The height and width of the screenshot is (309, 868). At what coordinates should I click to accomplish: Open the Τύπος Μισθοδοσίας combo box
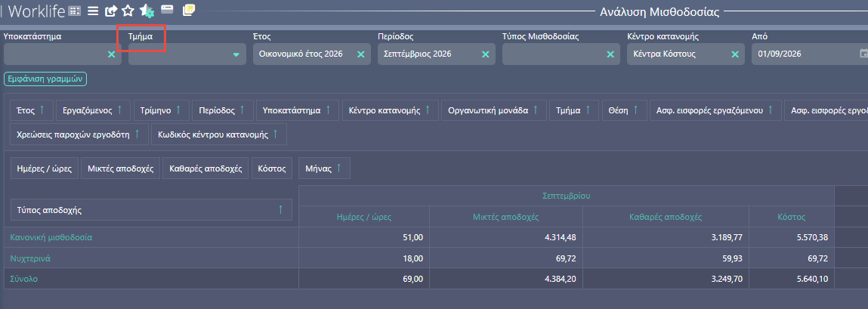560,54
